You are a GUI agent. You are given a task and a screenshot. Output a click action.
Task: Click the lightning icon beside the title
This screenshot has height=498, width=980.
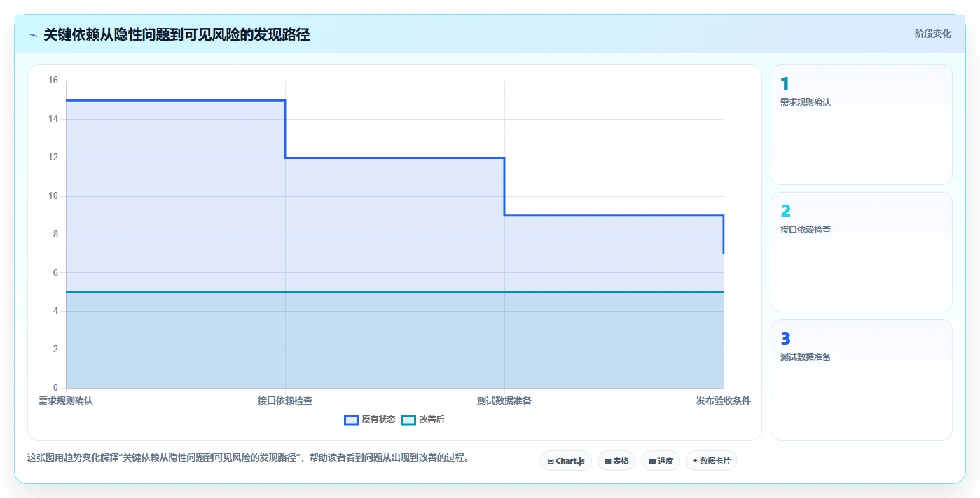pos(33,35)
